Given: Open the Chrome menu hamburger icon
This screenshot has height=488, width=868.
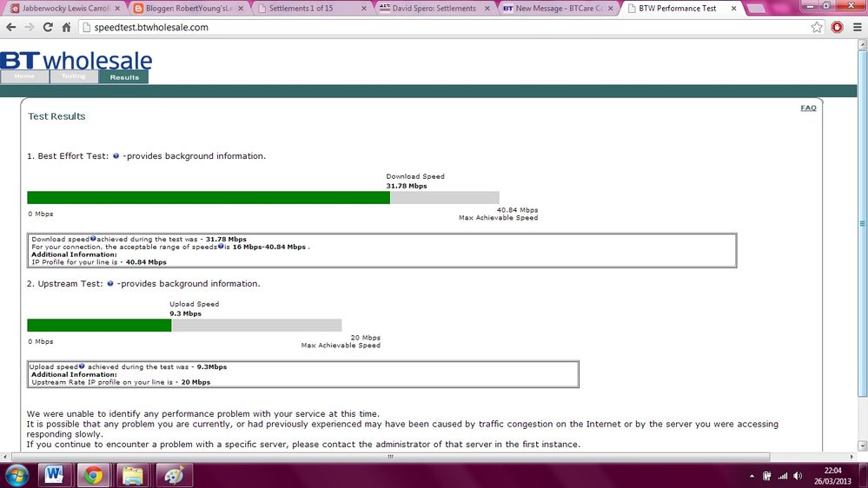Looking at the screenshot, I should pos(857,27).
